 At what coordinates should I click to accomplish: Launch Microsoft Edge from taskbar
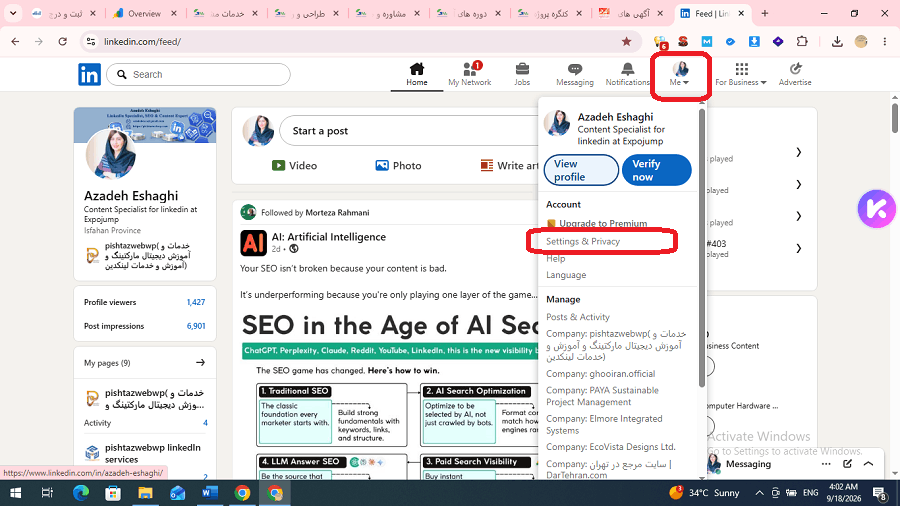click(81, 493)
